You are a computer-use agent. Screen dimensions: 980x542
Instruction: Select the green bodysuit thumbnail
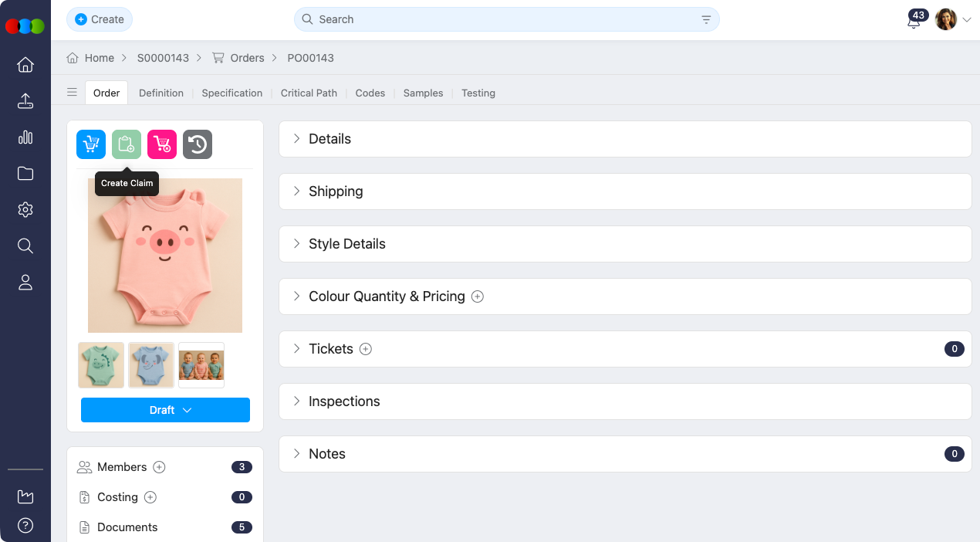coord(101,365)
